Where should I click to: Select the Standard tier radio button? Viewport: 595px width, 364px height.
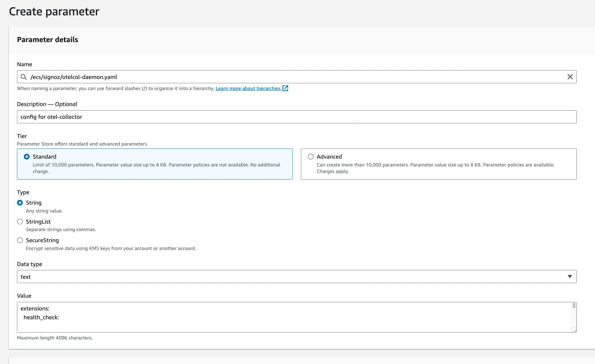coord(27,157)
